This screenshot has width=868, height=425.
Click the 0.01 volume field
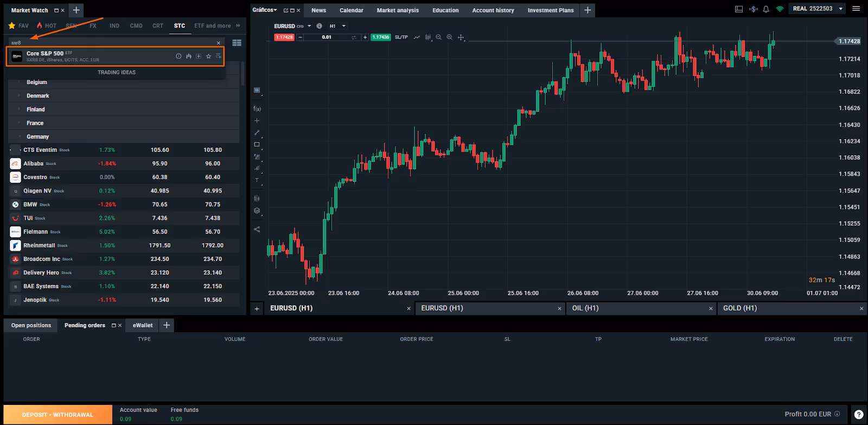(327, 37)
